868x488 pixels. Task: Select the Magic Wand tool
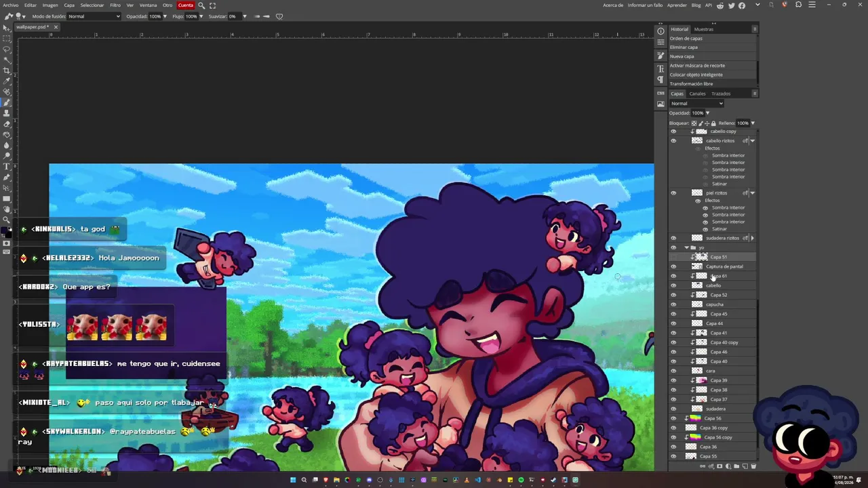click(7, 60)
